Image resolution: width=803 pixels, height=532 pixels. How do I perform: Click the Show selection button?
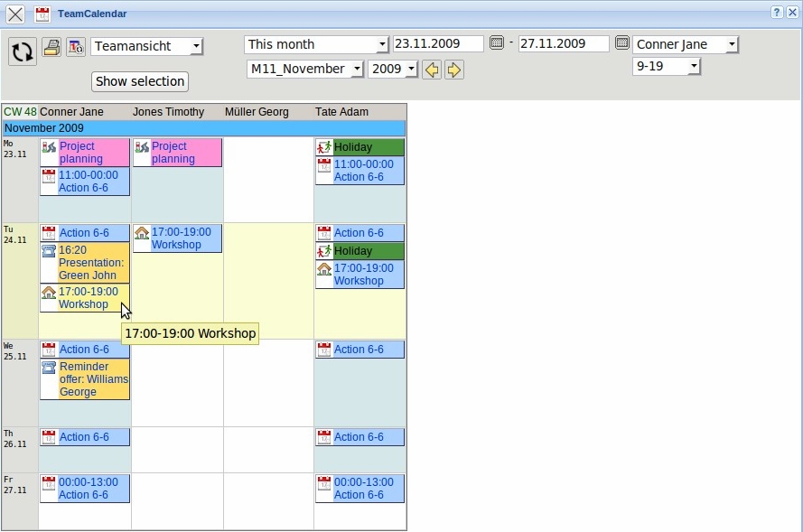point(140,81)
